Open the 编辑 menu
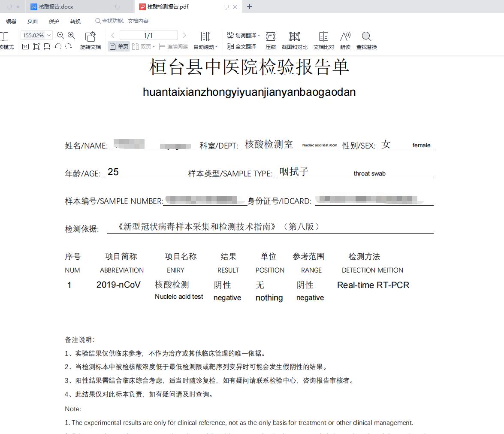 coord(10,21)
